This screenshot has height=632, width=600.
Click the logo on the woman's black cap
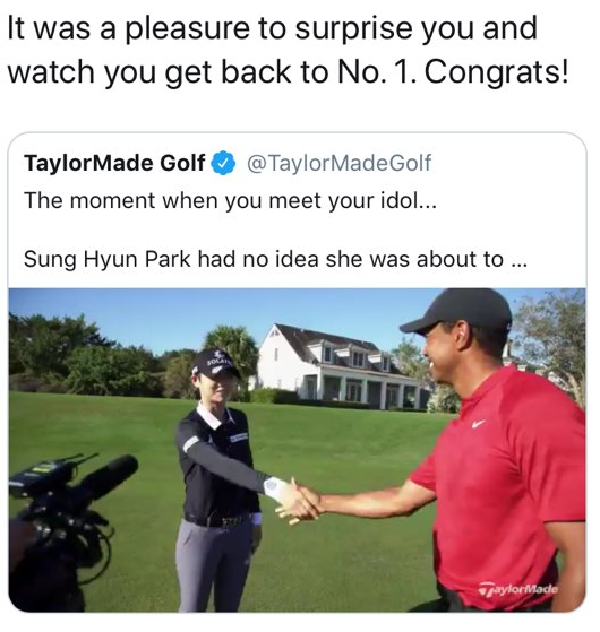(x=216, y=359)
